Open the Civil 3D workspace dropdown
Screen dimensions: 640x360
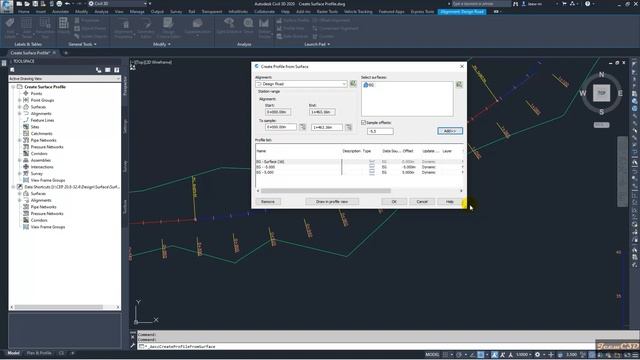[x=118, y=4]
